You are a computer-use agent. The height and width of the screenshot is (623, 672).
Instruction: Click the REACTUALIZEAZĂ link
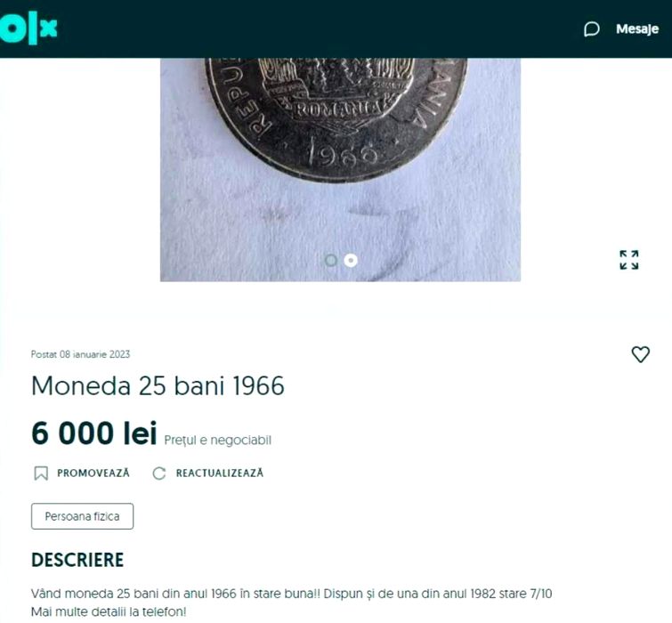[220, 473]
